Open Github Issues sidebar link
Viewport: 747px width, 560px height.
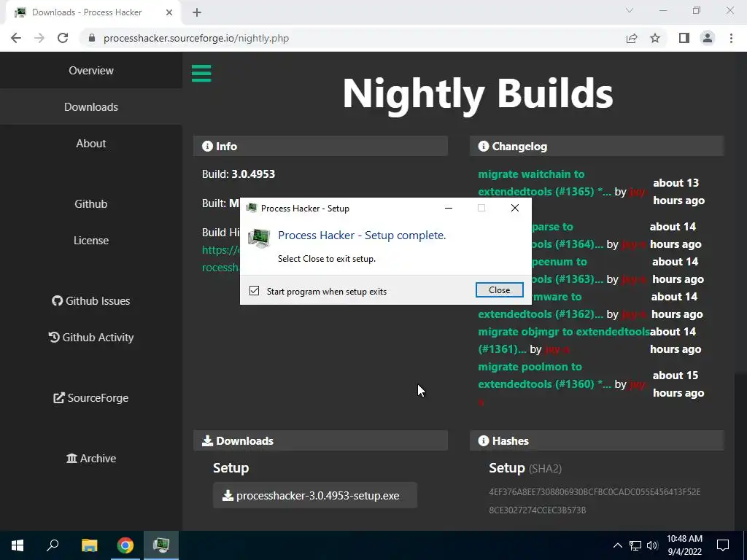91,301
